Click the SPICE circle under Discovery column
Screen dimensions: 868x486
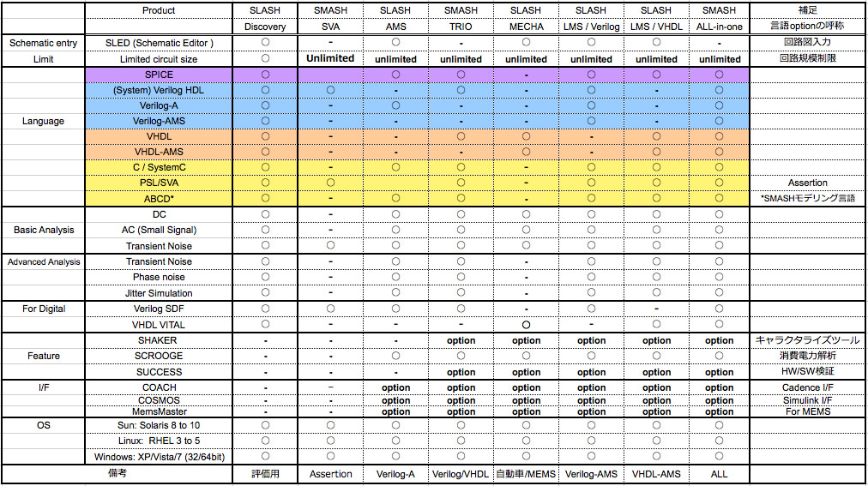click(265, 75)
